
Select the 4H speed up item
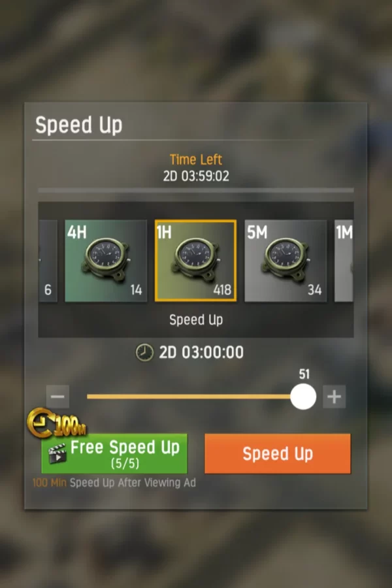click(x=106, y=261)
